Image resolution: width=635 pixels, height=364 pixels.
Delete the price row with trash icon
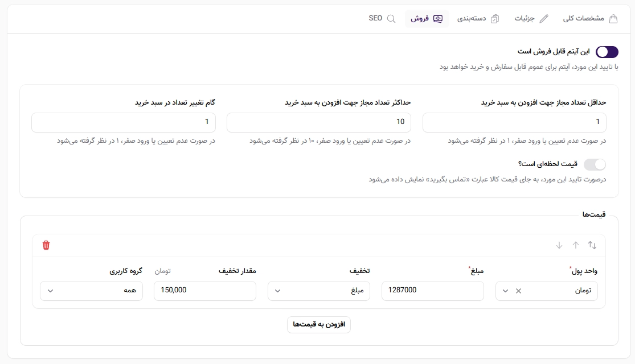click(x=46, y=245)
